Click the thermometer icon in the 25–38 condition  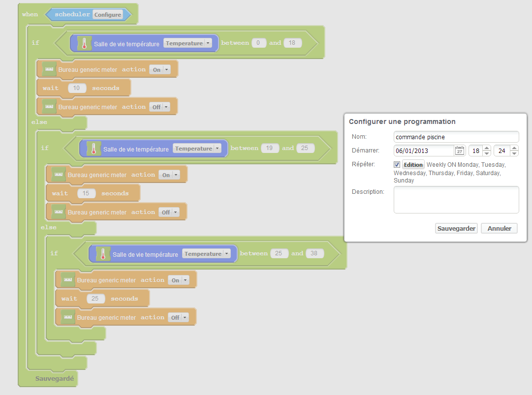tap(103, 254)
